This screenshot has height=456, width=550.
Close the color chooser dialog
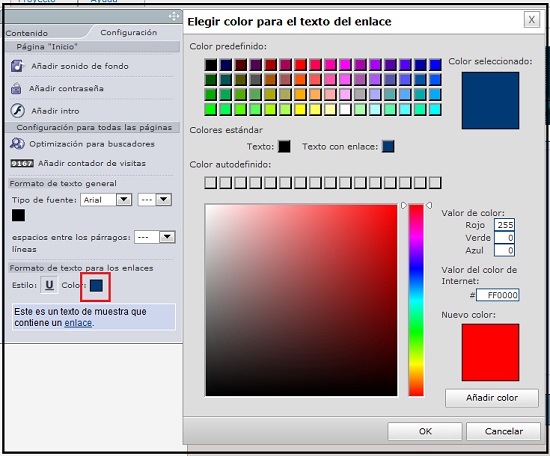coord(531,20)
